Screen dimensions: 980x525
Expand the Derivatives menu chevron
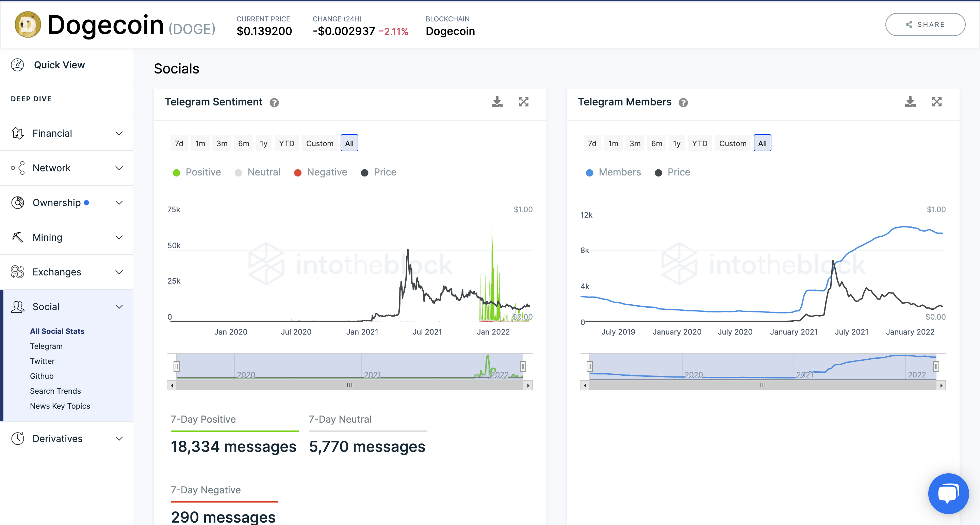[119, 438]
